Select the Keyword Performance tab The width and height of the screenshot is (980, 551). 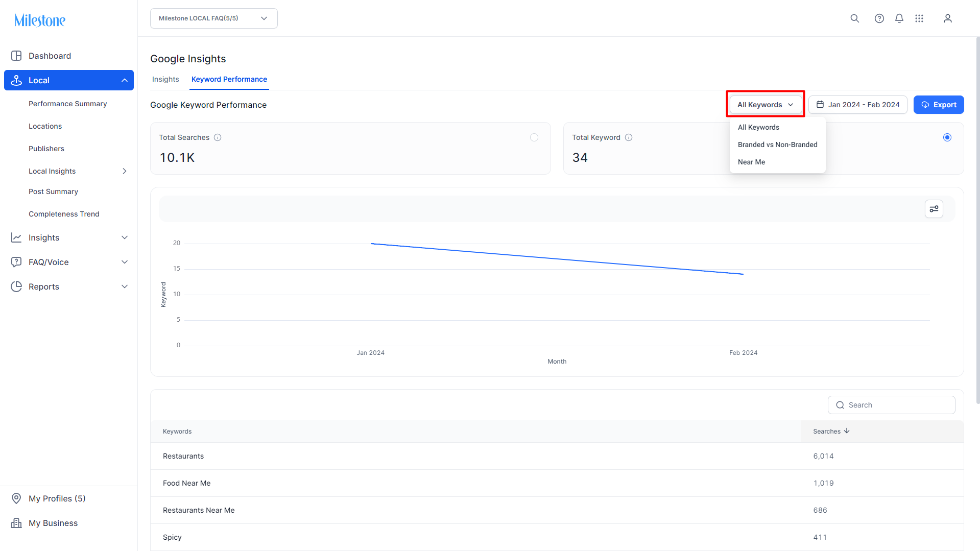229,79
